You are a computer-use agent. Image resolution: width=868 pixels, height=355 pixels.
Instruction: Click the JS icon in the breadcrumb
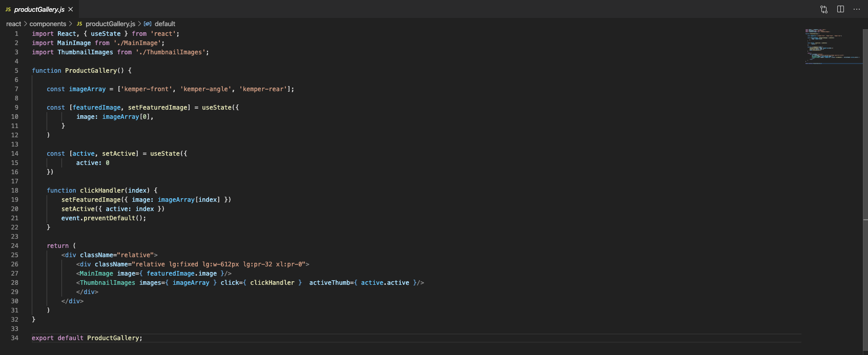tap(79, 24)
